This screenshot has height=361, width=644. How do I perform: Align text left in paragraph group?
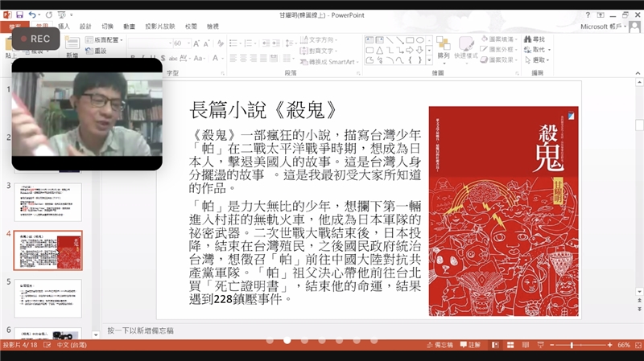point(233,58)
